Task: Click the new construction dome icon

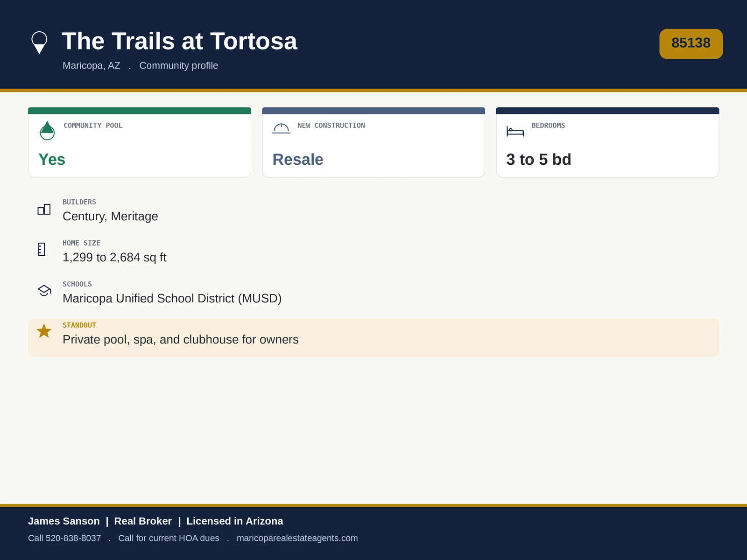Action: (x=281, y=128)
